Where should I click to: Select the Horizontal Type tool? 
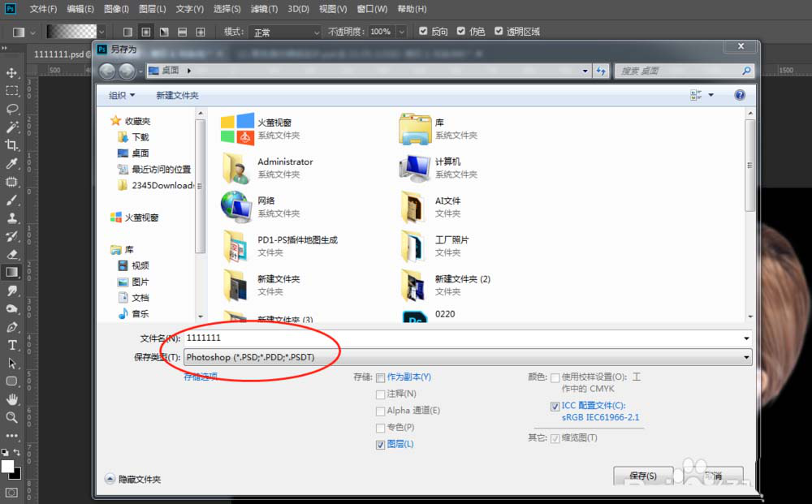pyautogui.click(x=12, y=345)
